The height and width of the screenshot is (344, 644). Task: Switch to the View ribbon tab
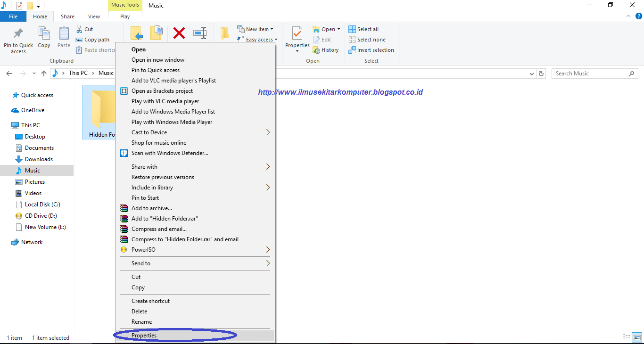pyautogui.click(x=94, y=16)
